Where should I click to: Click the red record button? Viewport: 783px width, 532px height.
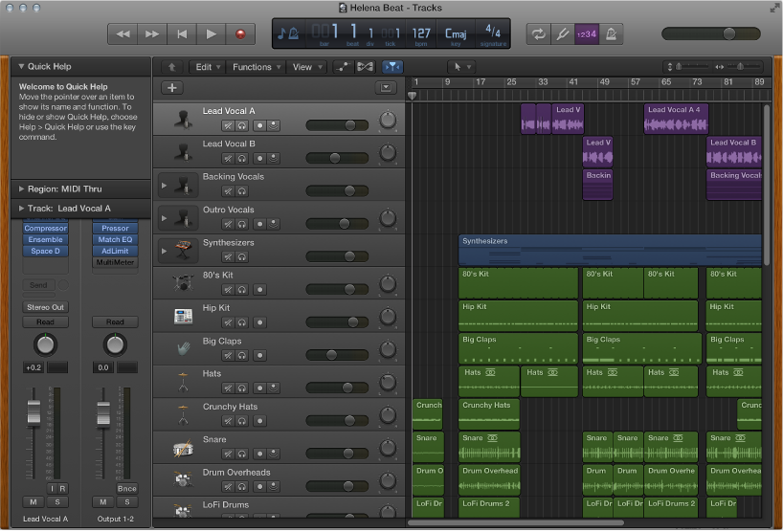coord(240,34)
